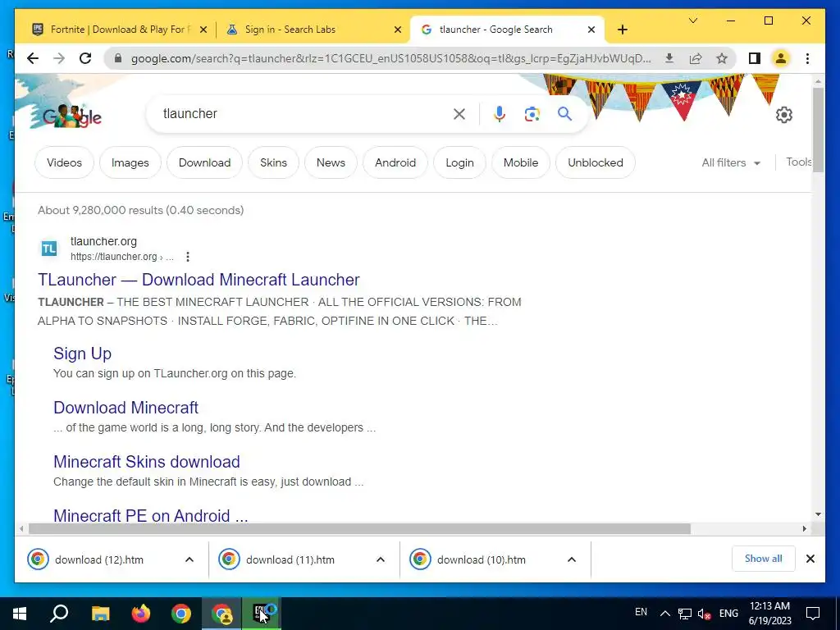Open the download (12).htm file

click(x=99, y=559)
